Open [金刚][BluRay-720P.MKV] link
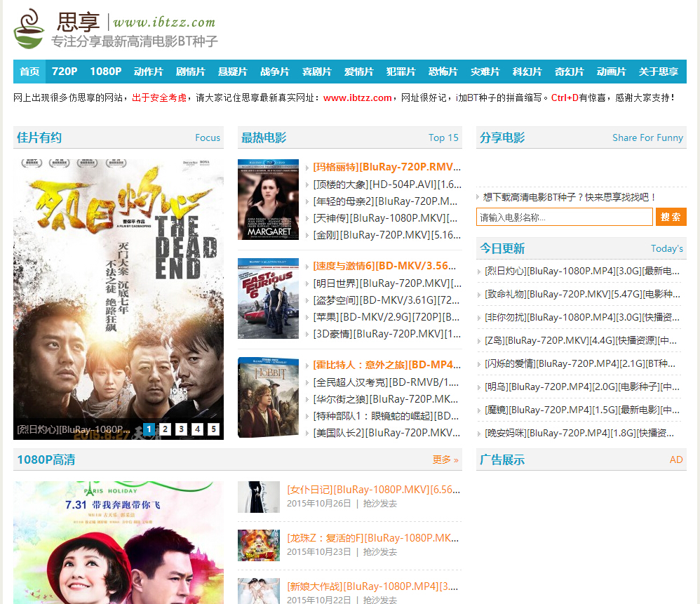The image size is (700, 604). 386,235
